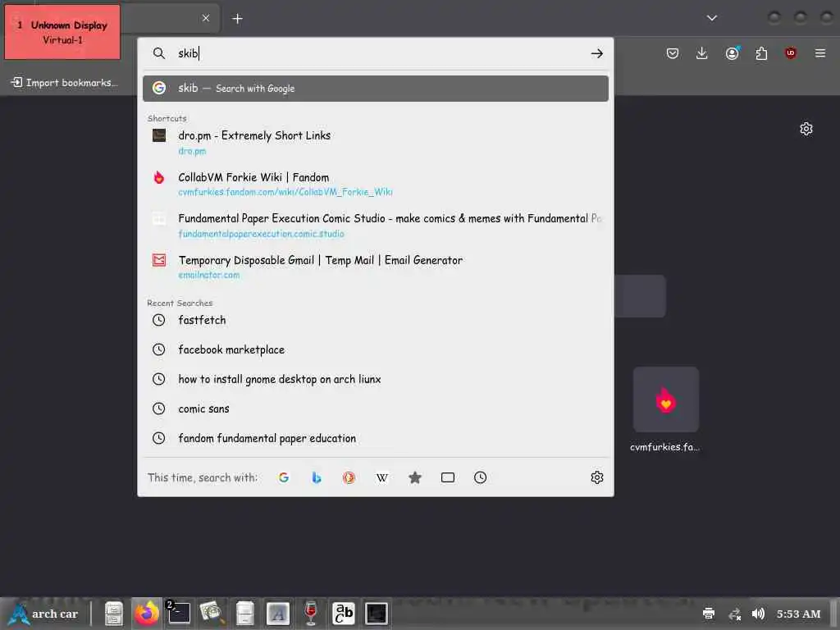Open uBlock Origin extension popup
The width and height of the screenshot is (840, 630).
790,53
